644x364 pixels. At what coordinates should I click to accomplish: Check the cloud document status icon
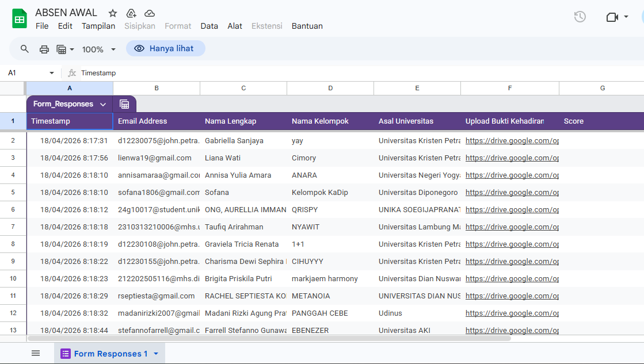(x=150, y=13)
